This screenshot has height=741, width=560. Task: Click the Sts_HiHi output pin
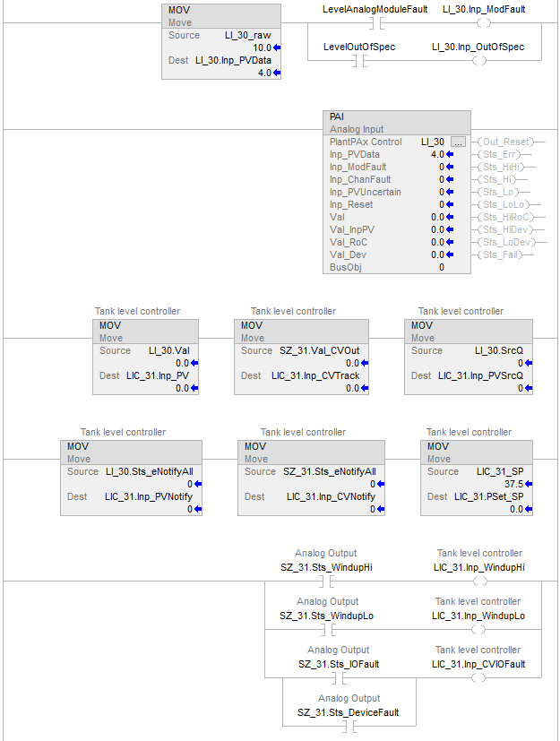pyautogui.click(x=503, y=167)
